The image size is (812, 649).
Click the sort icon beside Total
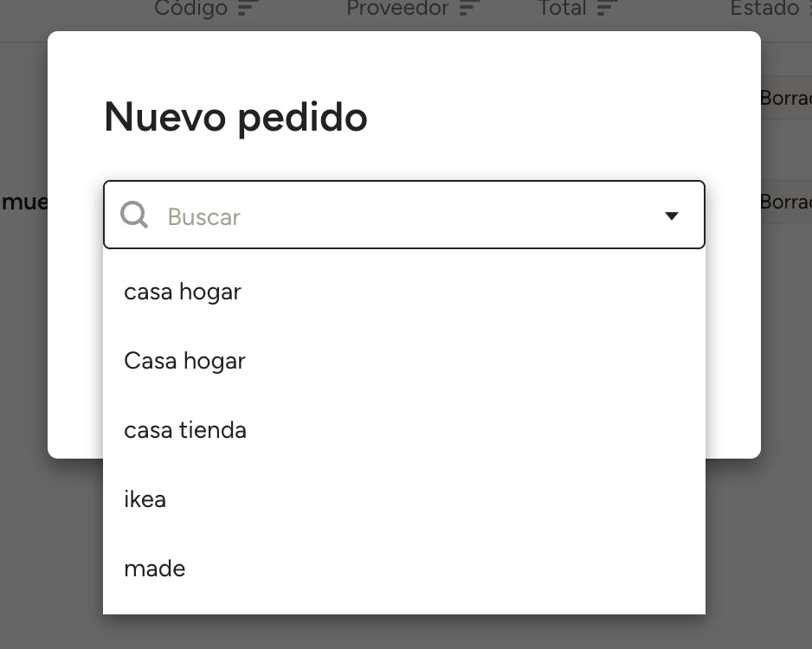click(607, 9)
